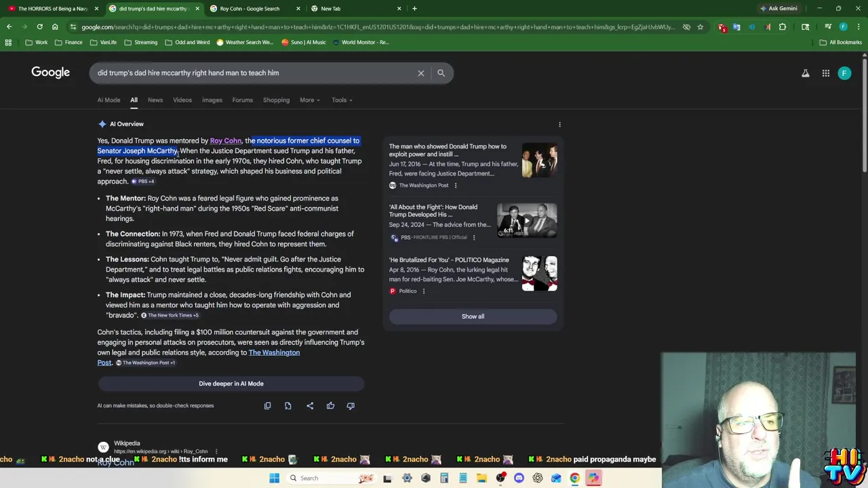The width and height of the screenshot is (868, 488).
Task: Expand the PBS +4 sources chip
Action: [x=143, y=182]
